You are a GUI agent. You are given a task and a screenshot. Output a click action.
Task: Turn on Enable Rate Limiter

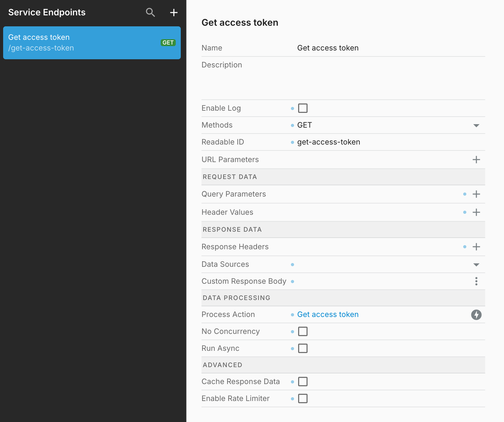[x=303, y=398]
